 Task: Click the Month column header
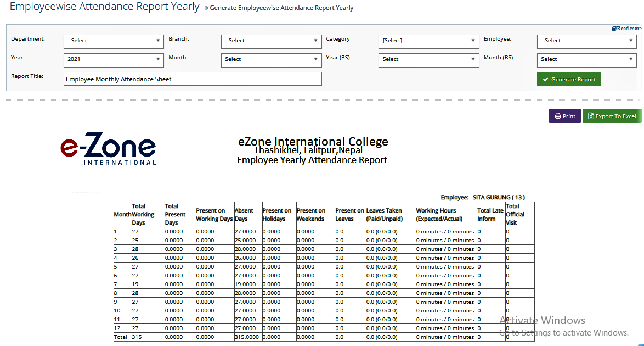[x=122, y=214]
